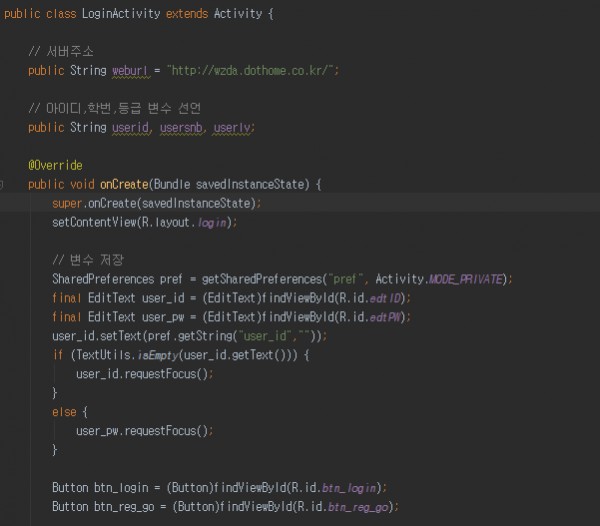Click the getText method call
Screen dimensions: 600x526
tap(253, 355)
